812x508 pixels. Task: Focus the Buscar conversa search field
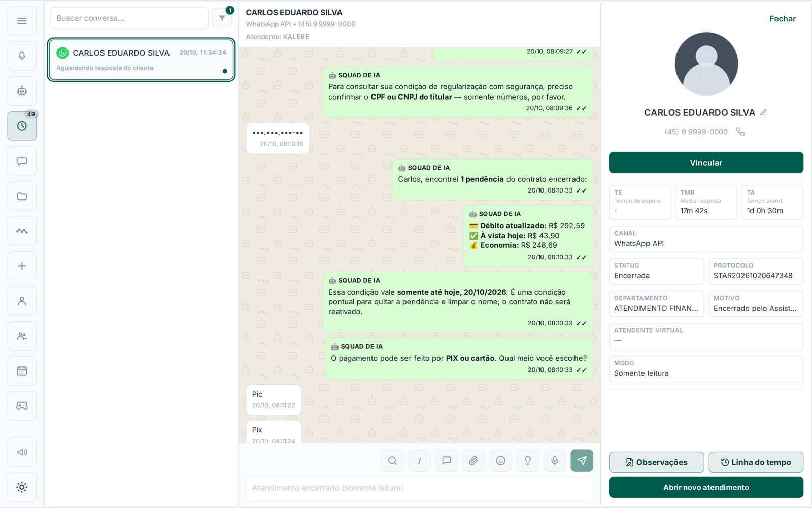pos(129,18)
